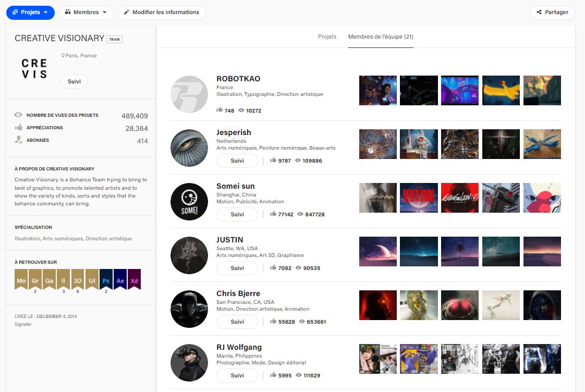Select Membres de l'équipe (21) tab
The width and height of the screenshot is (585, 392).
click(381, 36)
